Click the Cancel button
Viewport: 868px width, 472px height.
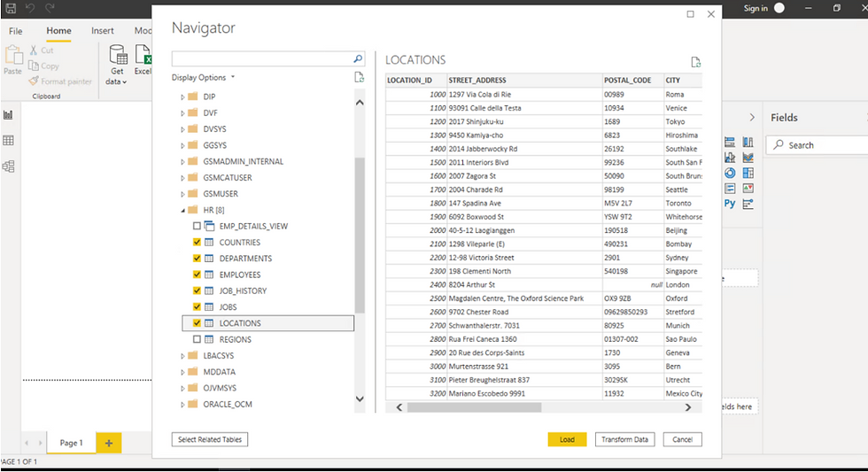[683, 439]
